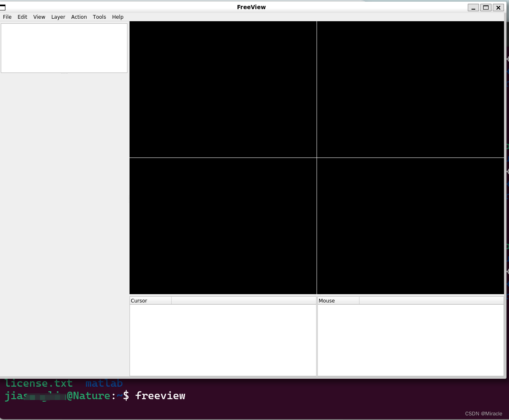Image resolution: width=509 pixels, height=420 pixels.
Task: Click matlab in the terminal listing
Action: tap(104, 383)
